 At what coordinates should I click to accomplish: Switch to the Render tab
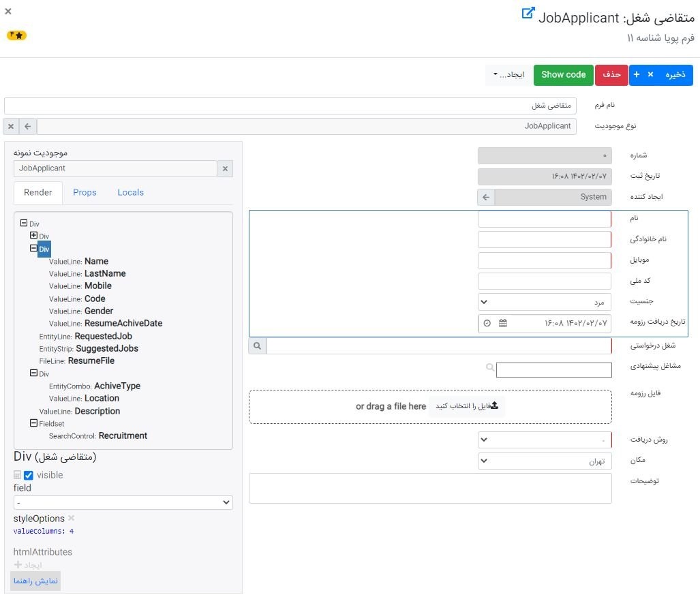pyautogui.click(x=38, y=192)
